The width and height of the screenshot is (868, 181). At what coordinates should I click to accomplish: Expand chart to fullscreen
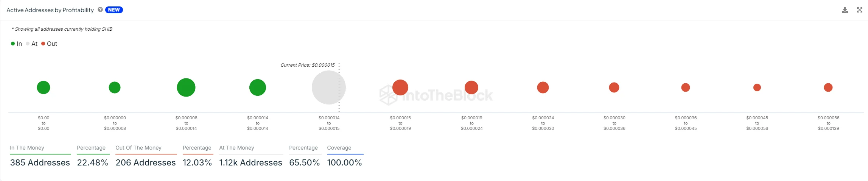(860, 10)
